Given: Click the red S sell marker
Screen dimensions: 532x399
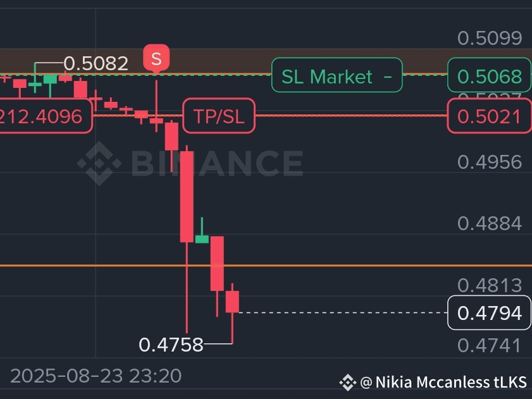Looking at the screenshot, I should click(156, 59).
